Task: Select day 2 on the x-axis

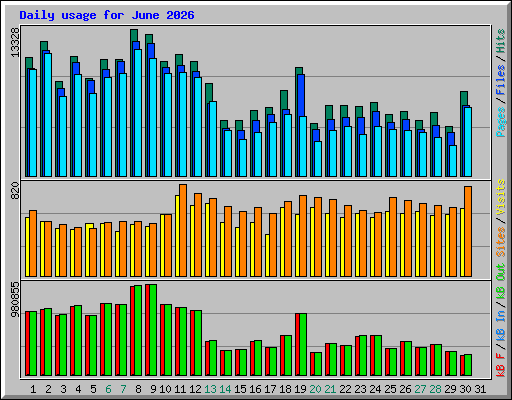Action: (x=48, y=389)
